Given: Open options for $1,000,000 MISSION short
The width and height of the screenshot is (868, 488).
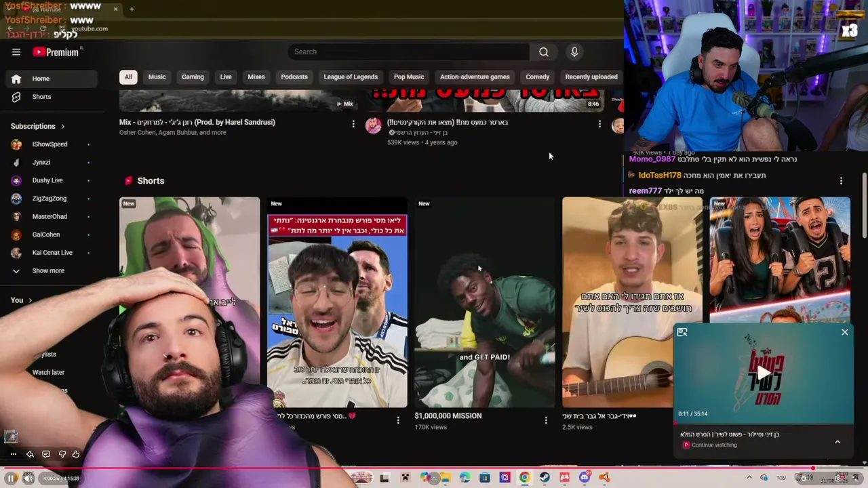Looking at the screenshot, I should coord(546,420).
